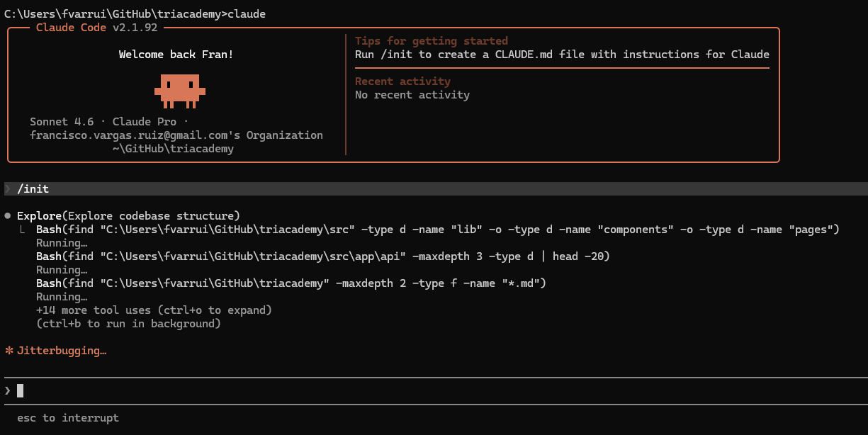Click Bash find command for 'lib' directories
Image resolution: width=868 pixels, height=435 pixels.
click(x=437, y=229)
